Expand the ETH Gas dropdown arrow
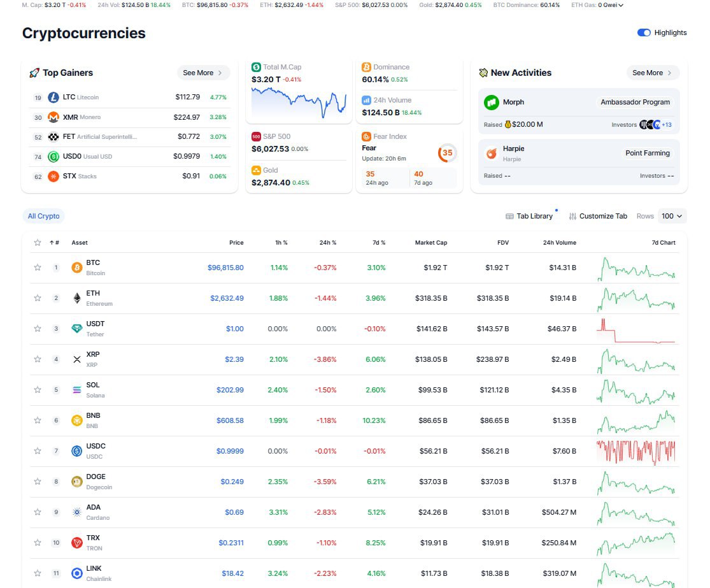This screenshot has height=588, width=710. (621, 5)
